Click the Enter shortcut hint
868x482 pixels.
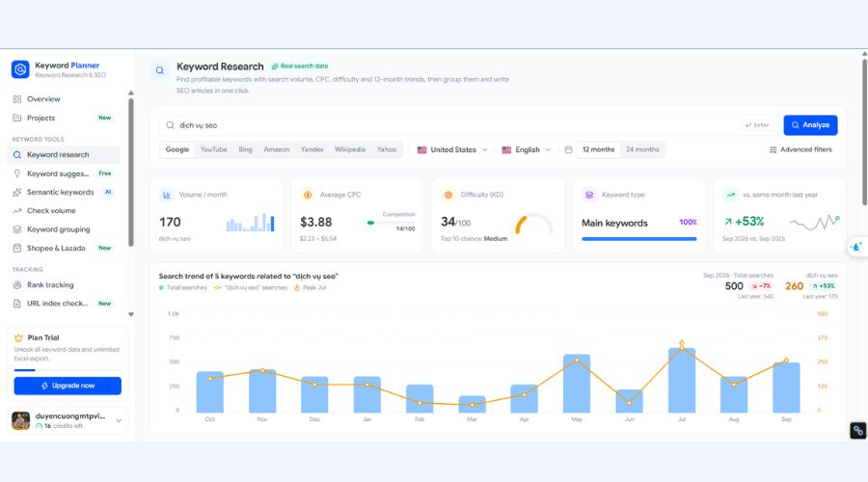[x=758, y=125]
